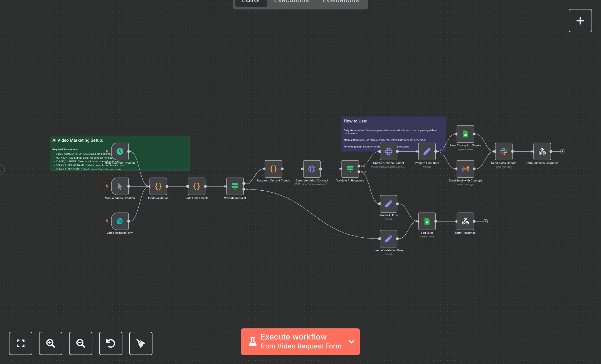Open the add node panel via top-right plus
The width and height of the screenshot is (601, 364).
pos(580,20)
